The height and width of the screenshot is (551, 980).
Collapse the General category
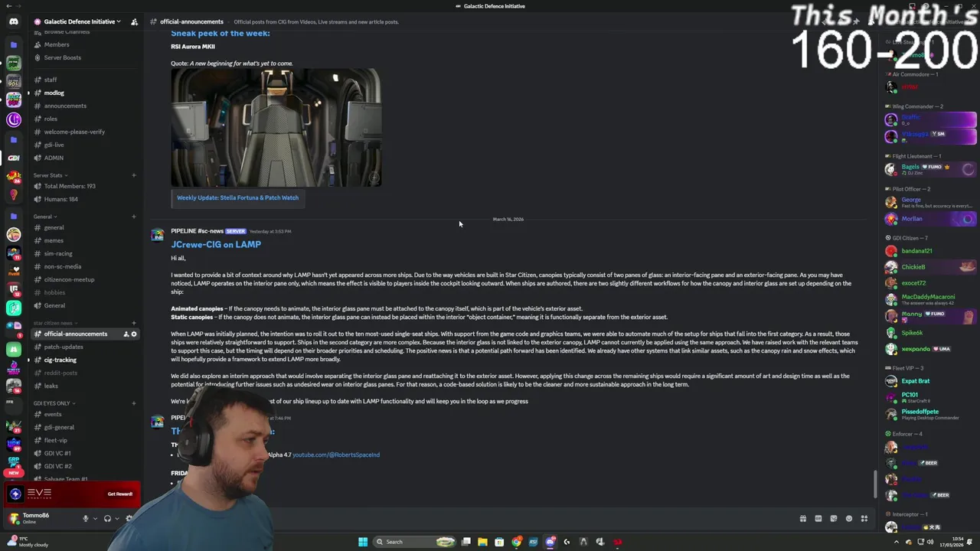45,217
